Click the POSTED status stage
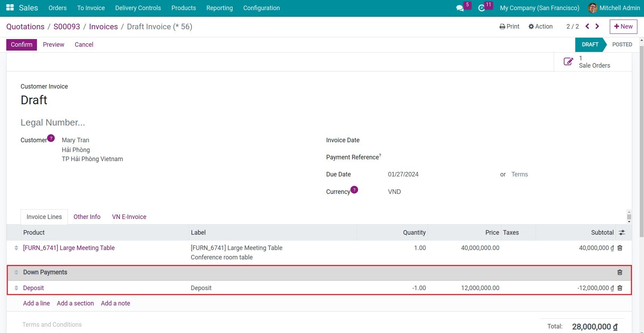Screen dimensions: 644x333 tap(622, 45)
